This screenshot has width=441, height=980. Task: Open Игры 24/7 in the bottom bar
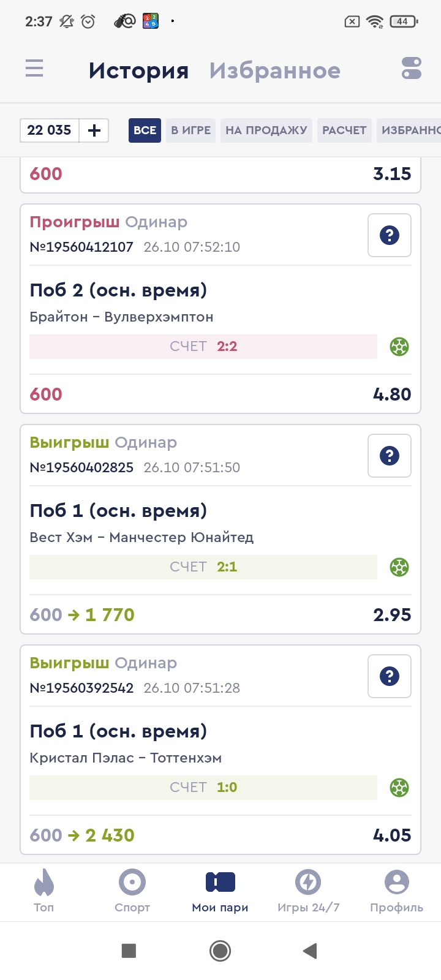click(x=308, y=891)
